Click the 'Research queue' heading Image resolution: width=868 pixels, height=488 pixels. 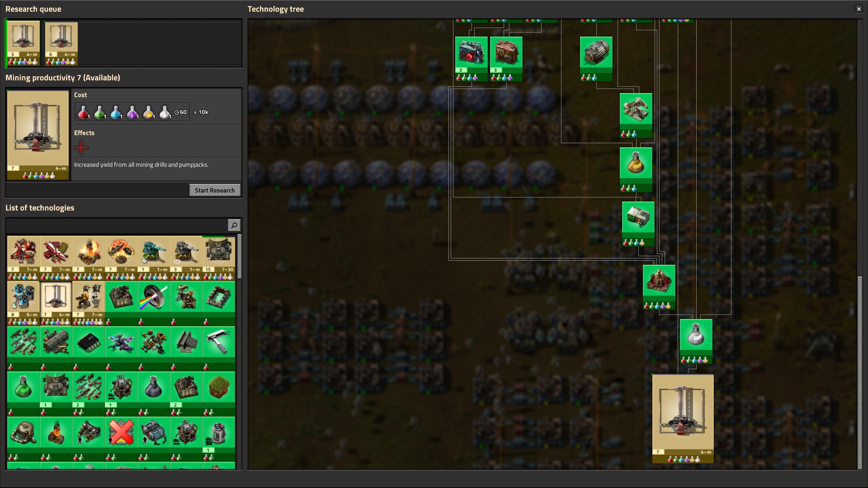click(33, 9)
